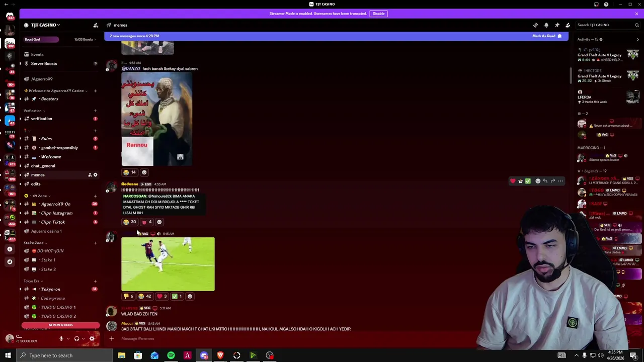Toggle laughing reaction with count 30
Viewport: 644px width, 362px height.
(x=130, y=222)
